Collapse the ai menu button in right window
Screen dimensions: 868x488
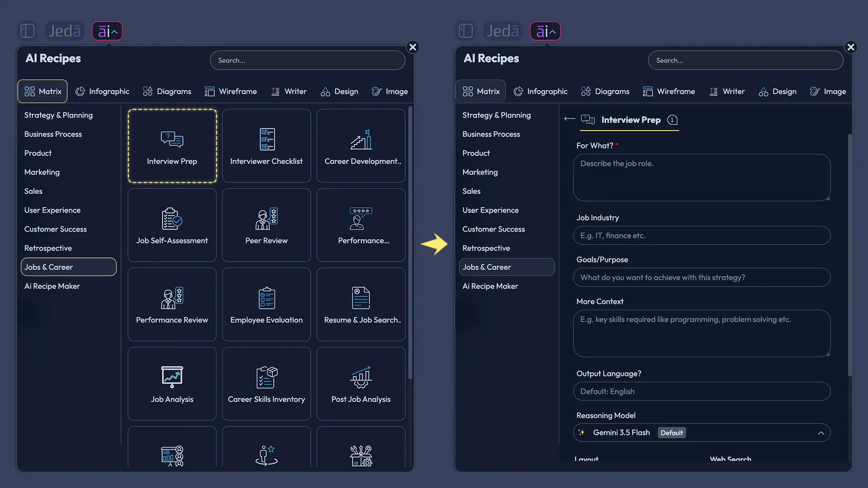click(545, 31)
